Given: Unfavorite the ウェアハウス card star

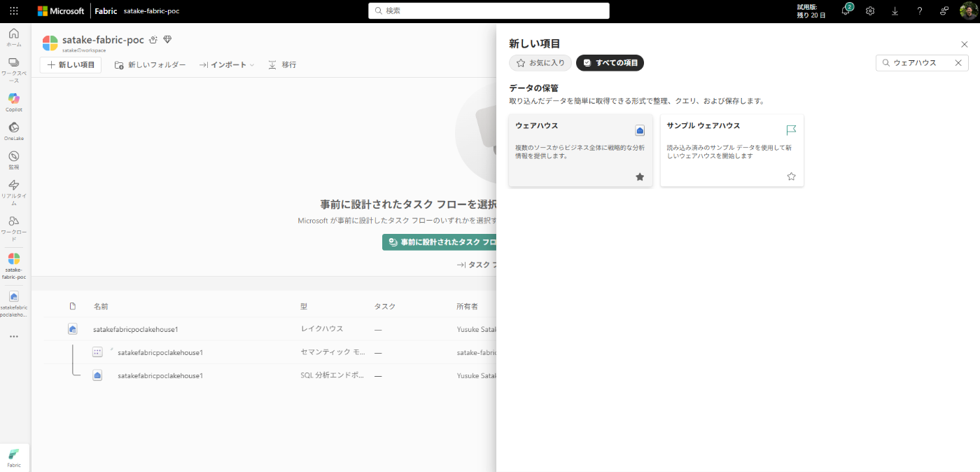Looking at the screenshot, I should click(x=640, y=176).
